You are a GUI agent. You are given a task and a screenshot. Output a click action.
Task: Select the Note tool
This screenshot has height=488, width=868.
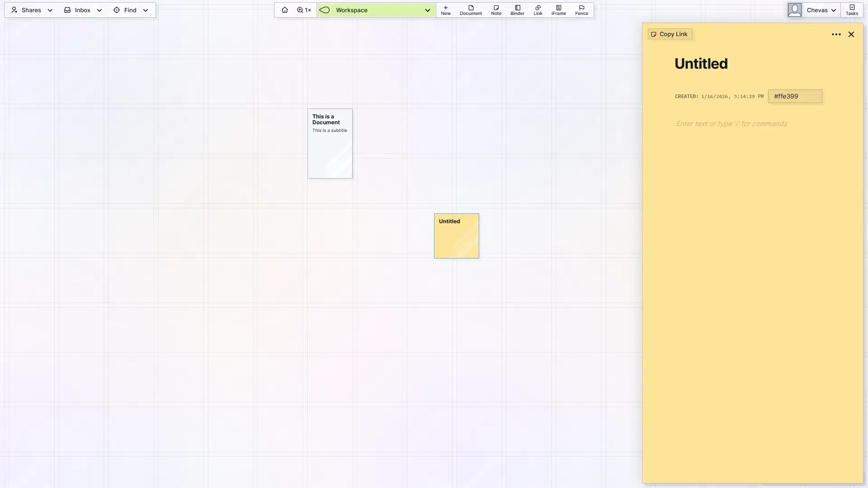(496, 9)
